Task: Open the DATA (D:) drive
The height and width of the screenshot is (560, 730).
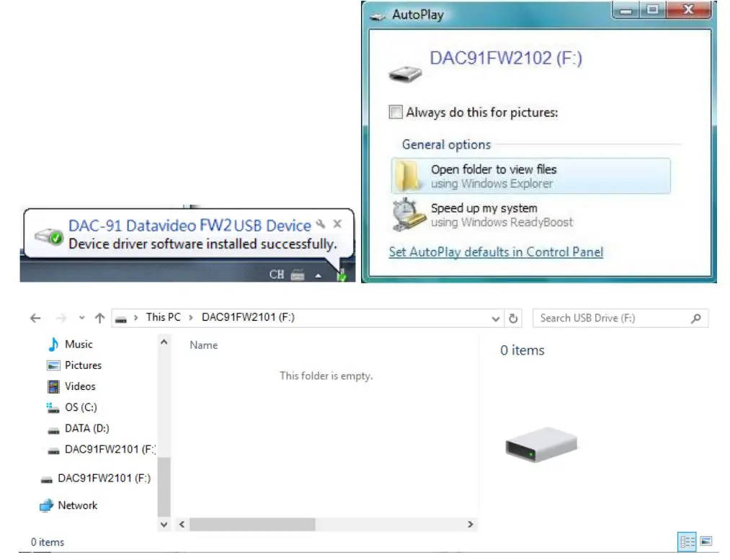Action: pyautogui.click(x=84, y=428)
